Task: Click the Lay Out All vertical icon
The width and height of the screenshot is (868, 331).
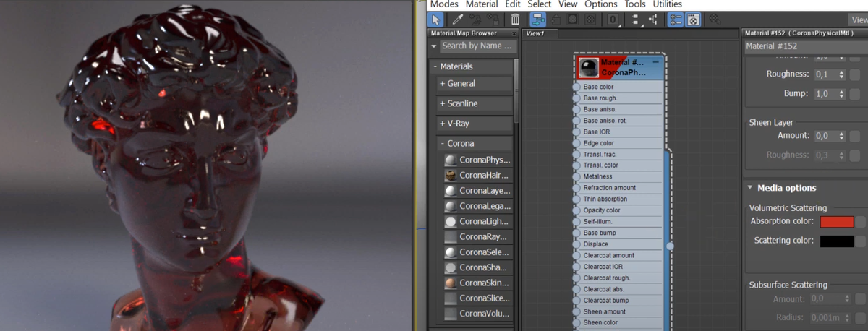Action: pyautogui.click(x=636, y=20)
